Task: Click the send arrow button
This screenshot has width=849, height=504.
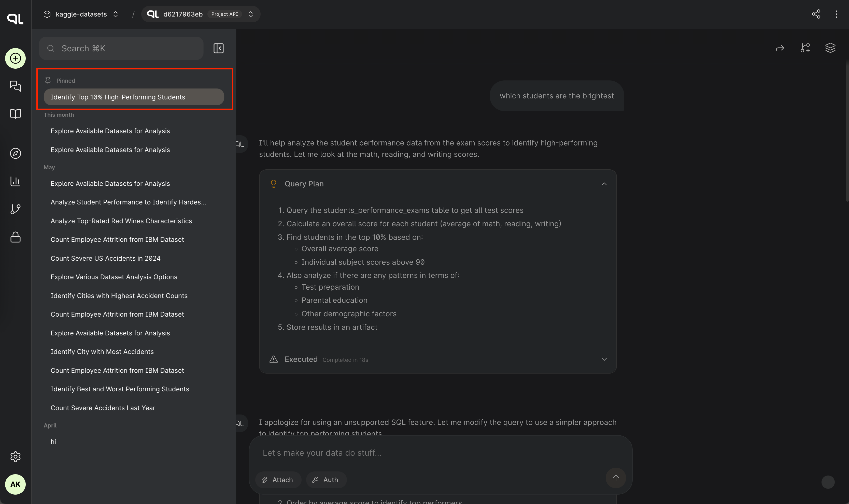Action: [x=616, y=478]
